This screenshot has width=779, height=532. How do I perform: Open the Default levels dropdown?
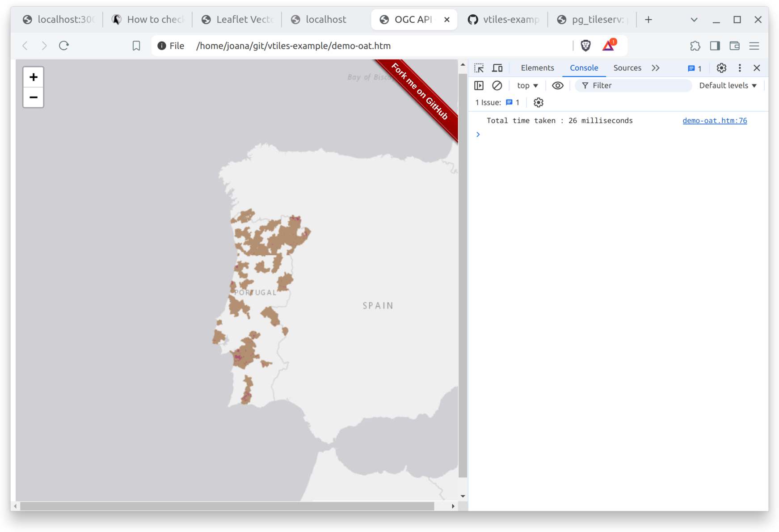pyautogui.click(x=728, y=85)
